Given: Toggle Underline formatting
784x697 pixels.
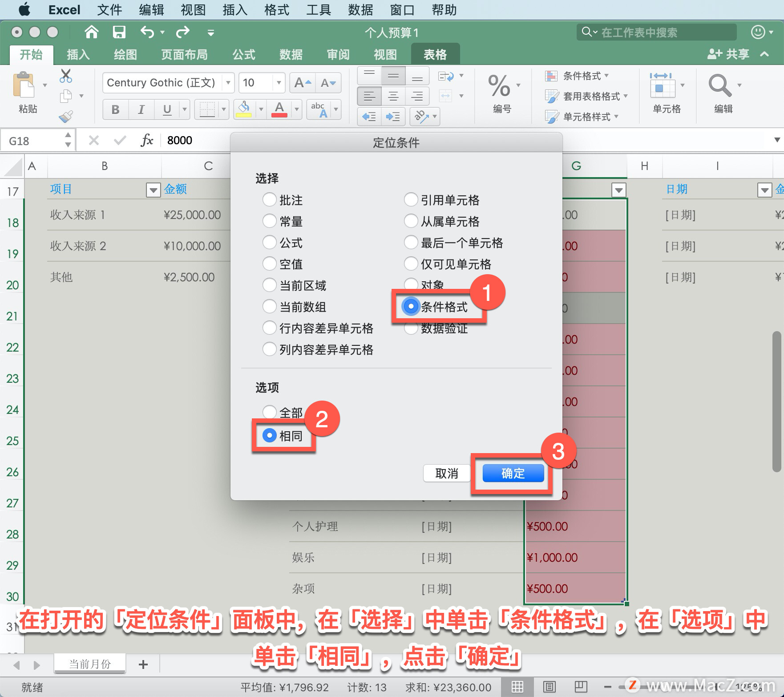Looking at the screenshot, I should click(x=167, y=109).
